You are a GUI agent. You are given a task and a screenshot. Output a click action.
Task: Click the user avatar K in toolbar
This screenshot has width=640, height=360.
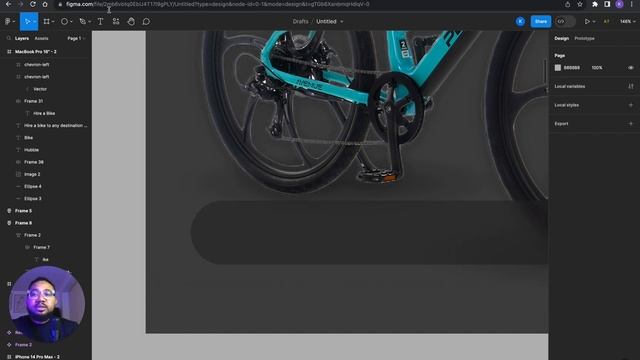coord(520,22)
